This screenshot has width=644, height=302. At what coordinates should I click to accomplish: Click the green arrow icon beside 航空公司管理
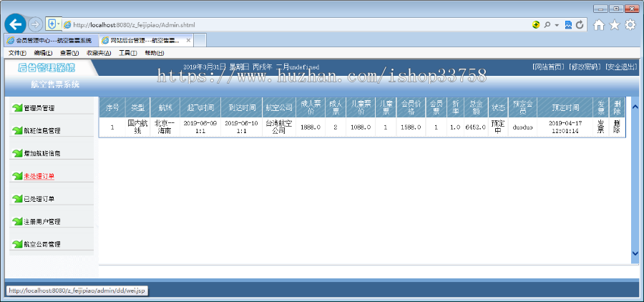coord(17,244)
